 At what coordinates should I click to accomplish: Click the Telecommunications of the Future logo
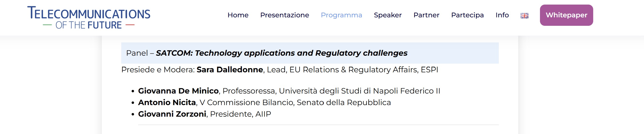(x=89, y=17)
